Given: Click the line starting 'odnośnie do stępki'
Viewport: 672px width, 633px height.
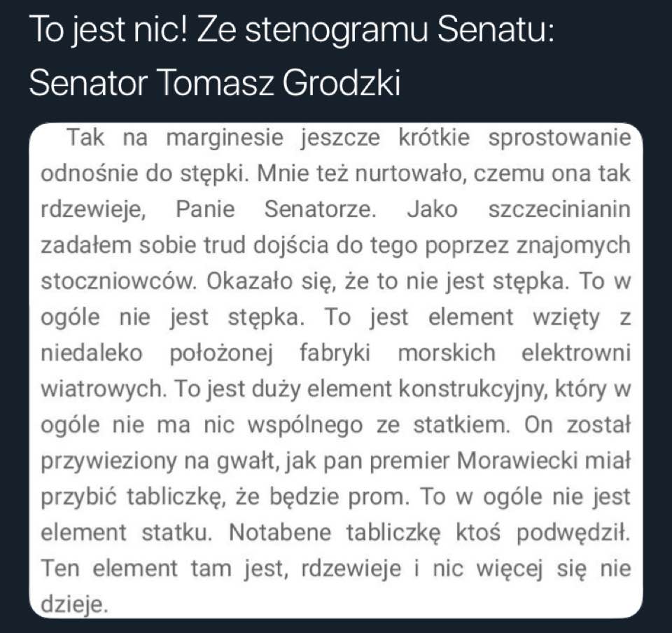Looking at the screenshot, I should pyautogui.click(x=336, y=174).
